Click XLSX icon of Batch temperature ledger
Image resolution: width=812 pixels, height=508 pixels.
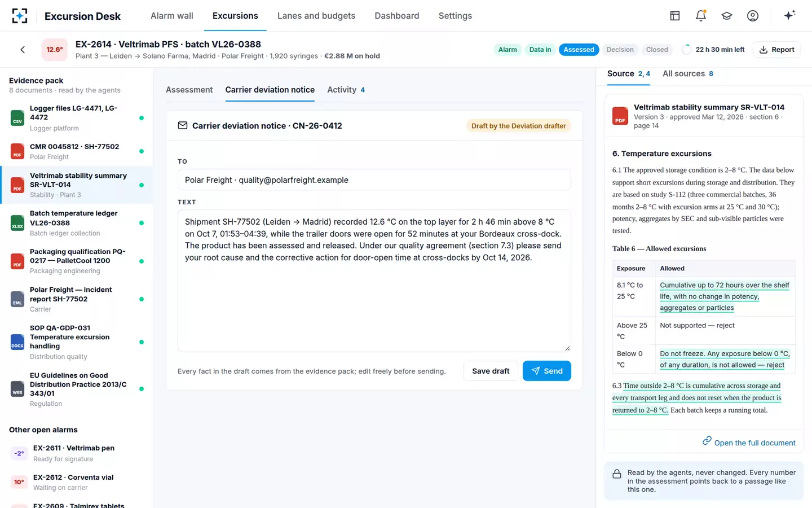17,223
